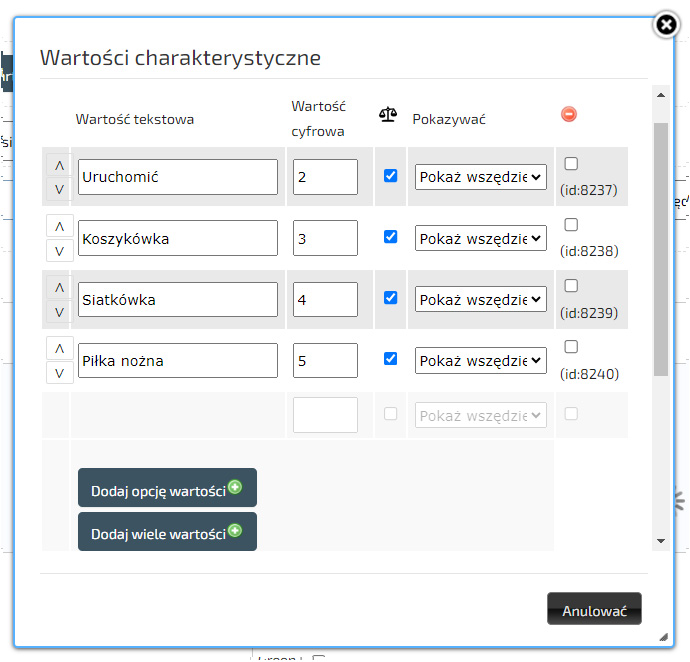Close the dialog with the X icon
Image resolution: width=690 pixels, height=662 pixels.
667,25
